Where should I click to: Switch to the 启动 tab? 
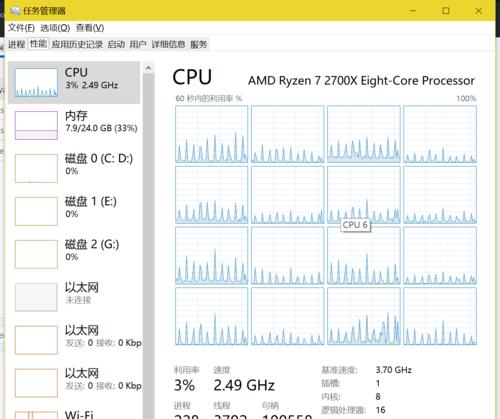116,44
